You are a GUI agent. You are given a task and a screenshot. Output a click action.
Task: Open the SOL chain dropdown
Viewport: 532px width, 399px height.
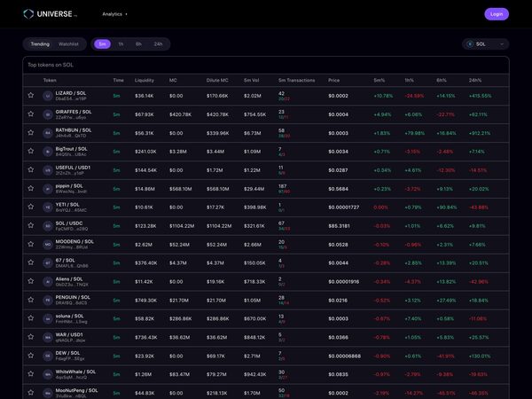486,44
